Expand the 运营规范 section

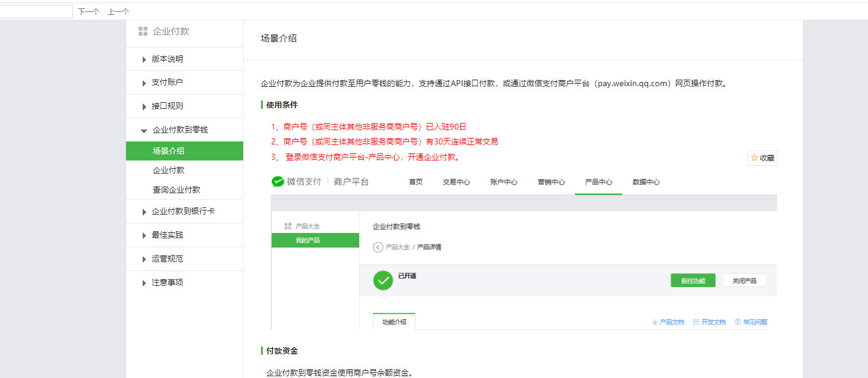[x=184, y=259]
